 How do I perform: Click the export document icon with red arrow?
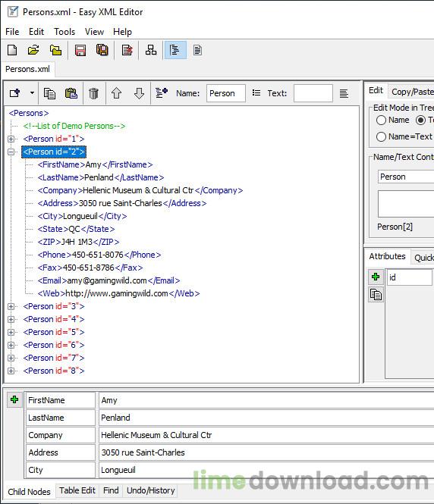[x=127, y=50]
